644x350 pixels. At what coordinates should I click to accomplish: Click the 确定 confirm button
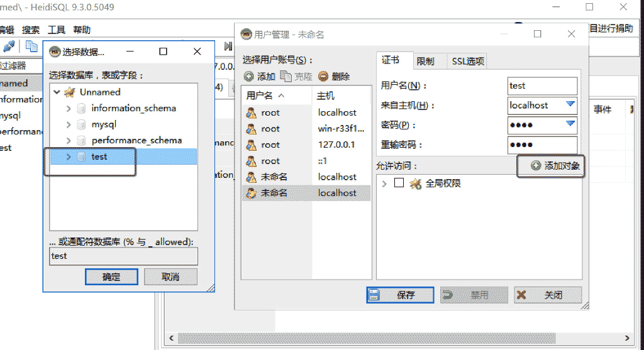pos(111,277)
